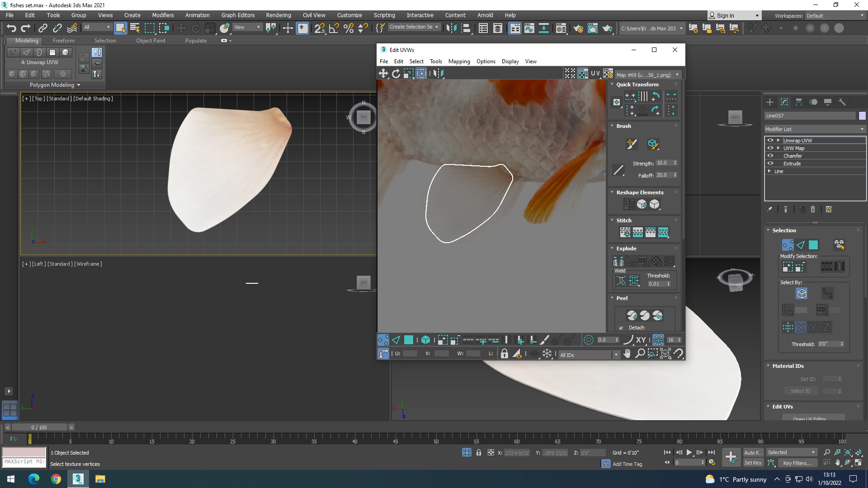Click the Weld Threshold value field
This screenshot has height=488, width=868.
coord(656,284)
